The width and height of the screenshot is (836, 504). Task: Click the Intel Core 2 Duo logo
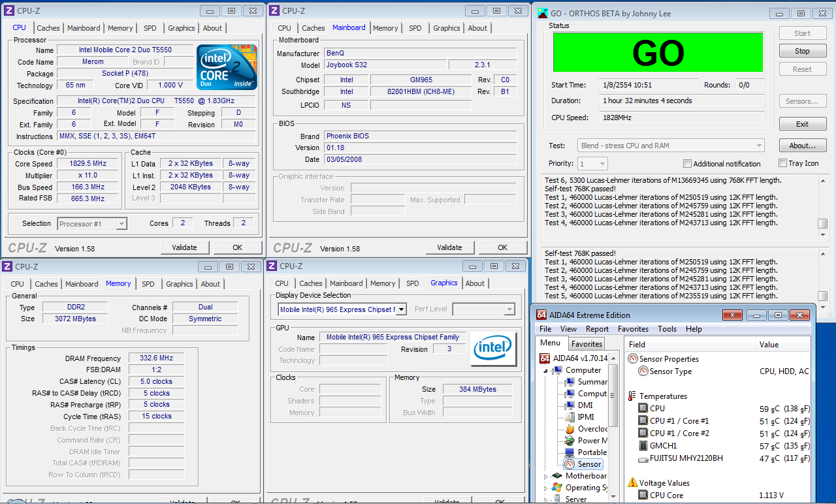(x=227, y=67)
